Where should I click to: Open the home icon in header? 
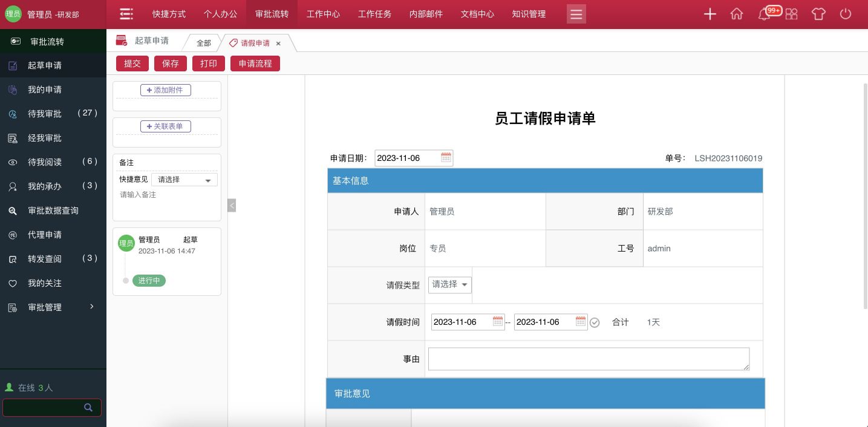point(737,15)
